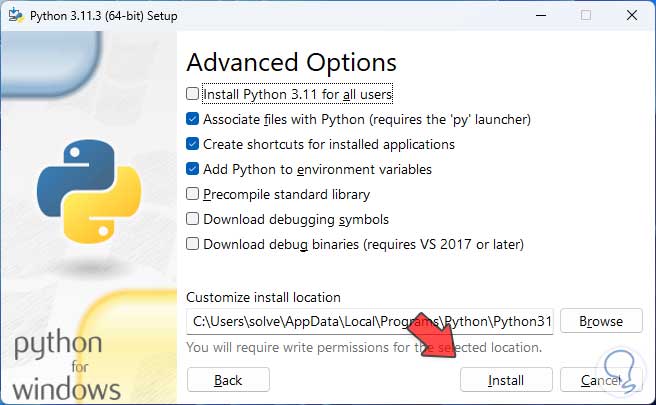Cancel the Python setup
This screenshot has width=656, height=405.
601,380
